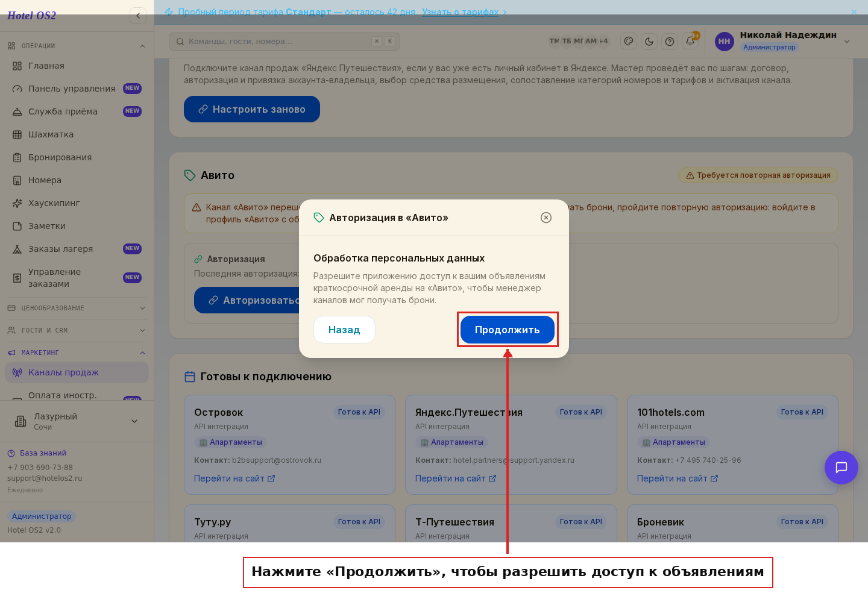The height and width of the screenshot is (602, 868).
Task: Open the Лазурный property switcher dropdown
Action: coord(77,421)
